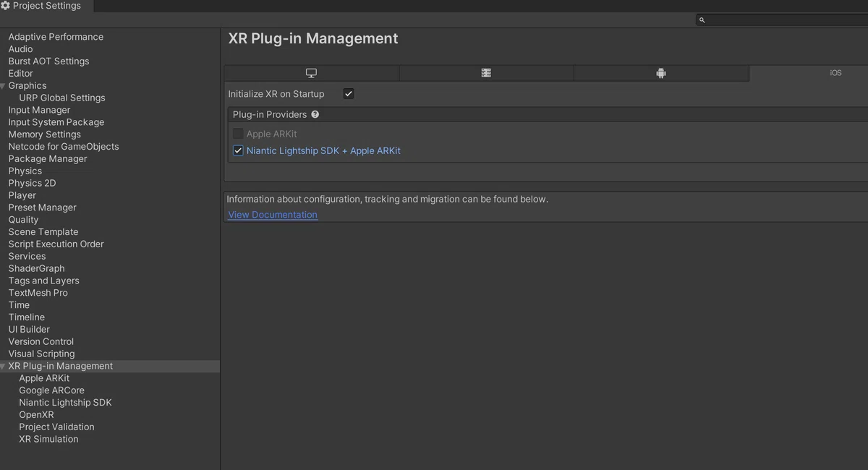
Task: Open Services settings
Action: (x=27, y=257)
